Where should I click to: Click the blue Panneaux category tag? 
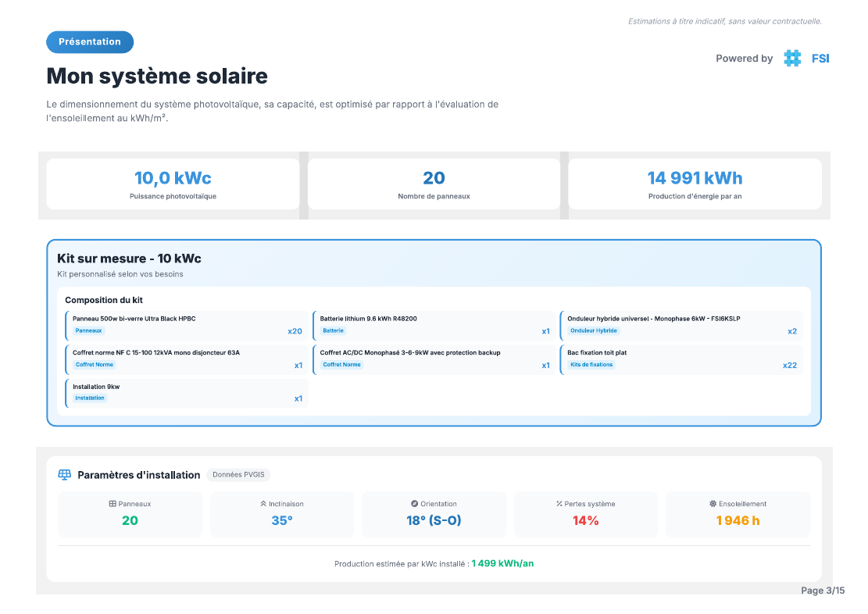(88, 330)
